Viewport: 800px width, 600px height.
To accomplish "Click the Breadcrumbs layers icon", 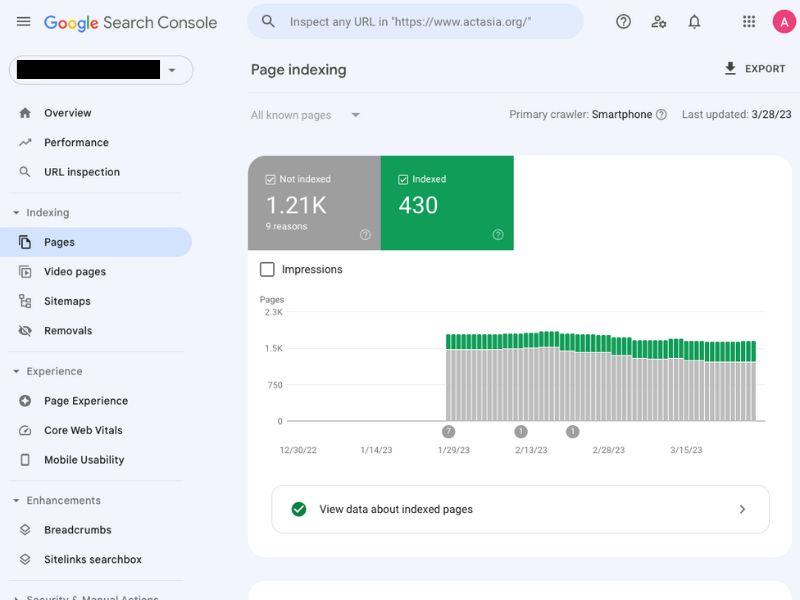I will coord(25,530).
